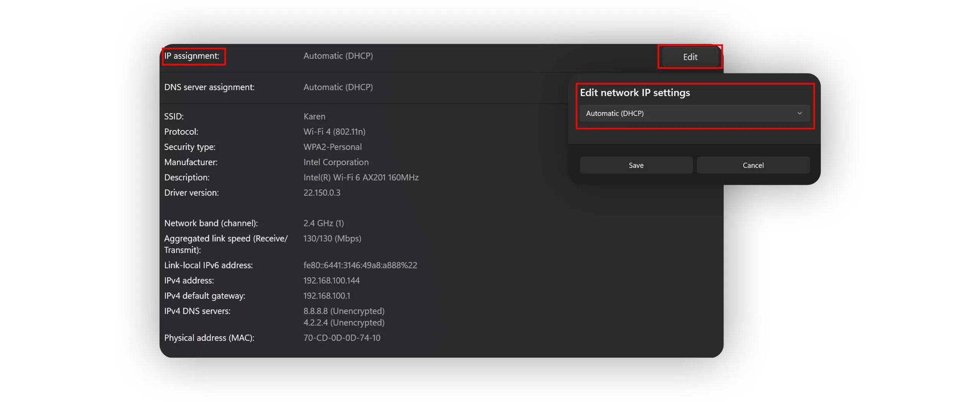Image resolution: width=980 pixels, height=402 pixels.
Task: Click the 'IP assignment:' label
Action: pyautogui.click(x=192, y=56)
